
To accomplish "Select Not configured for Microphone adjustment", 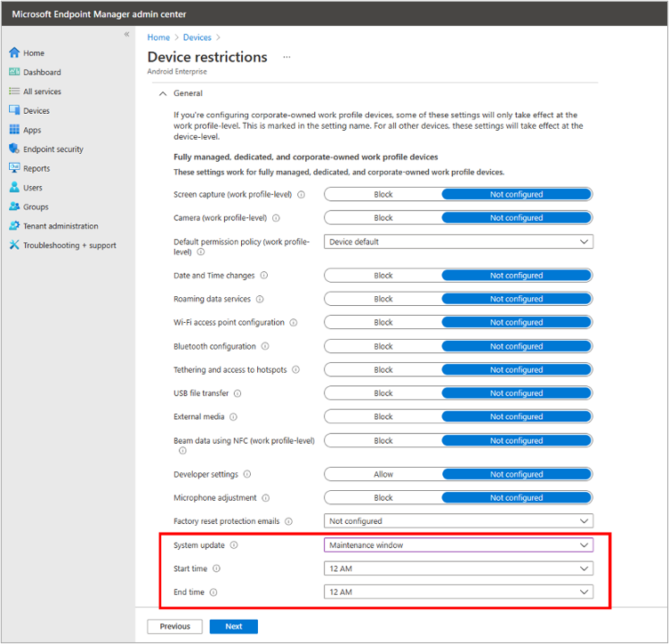I will (x=517, y=497).
